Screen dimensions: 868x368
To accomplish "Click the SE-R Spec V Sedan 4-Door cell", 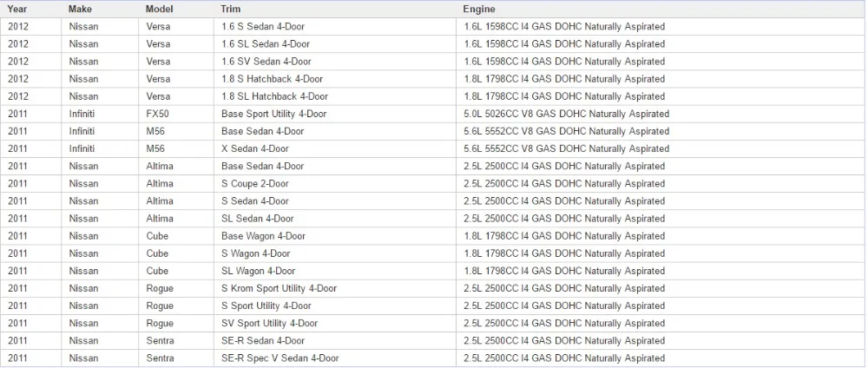I will pyautogui.click(x=335, y=358).
